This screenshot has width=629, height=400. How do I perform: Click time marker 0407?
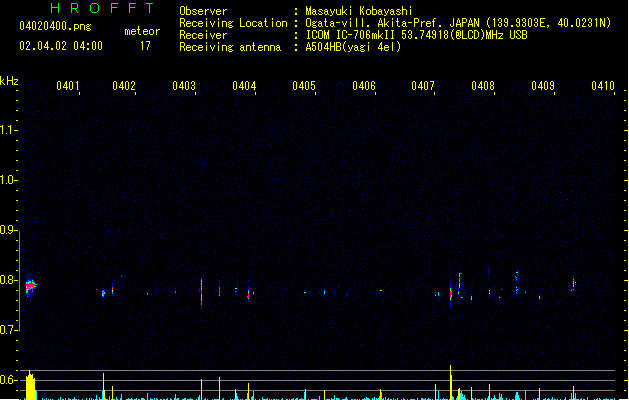pos(423,86)
